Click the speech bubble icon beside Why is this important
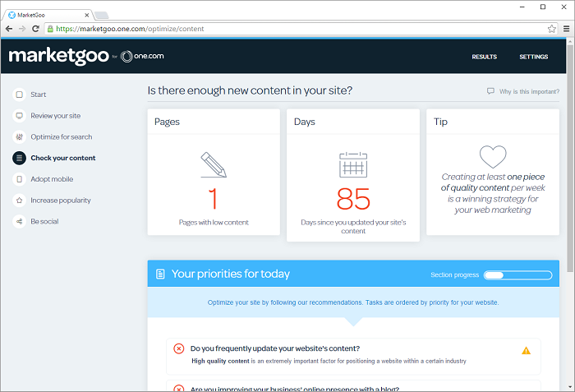Screen dimensions: 575x392 [490, 91]
